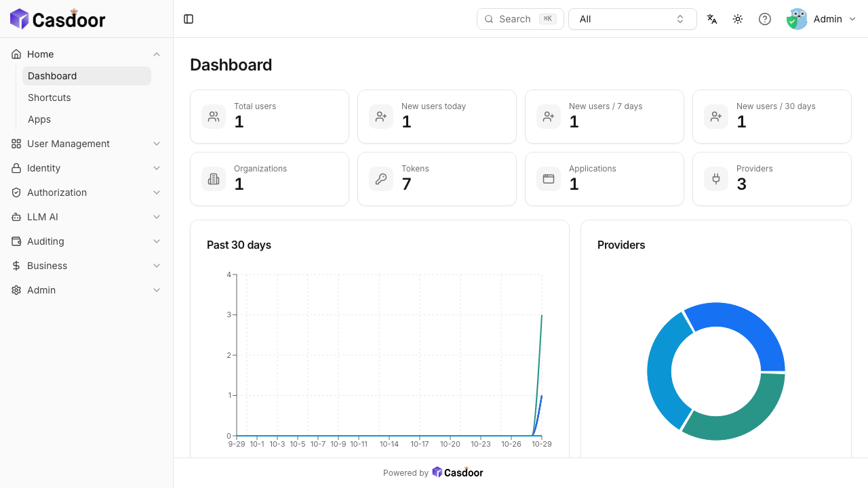Open the Admin account menu chevron
This screenshot has width=868, height=488.
[x=852, y=19]
